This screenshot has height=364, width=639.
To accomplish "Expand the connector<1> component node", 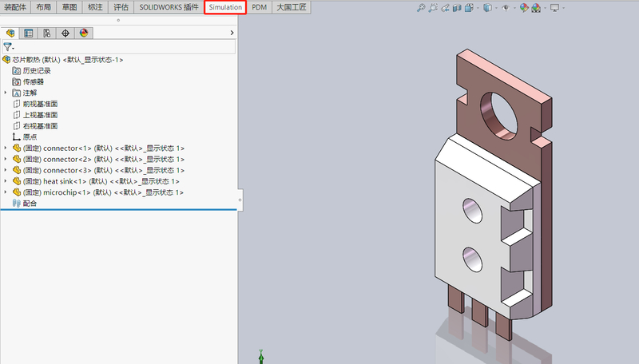I will 6,148.
